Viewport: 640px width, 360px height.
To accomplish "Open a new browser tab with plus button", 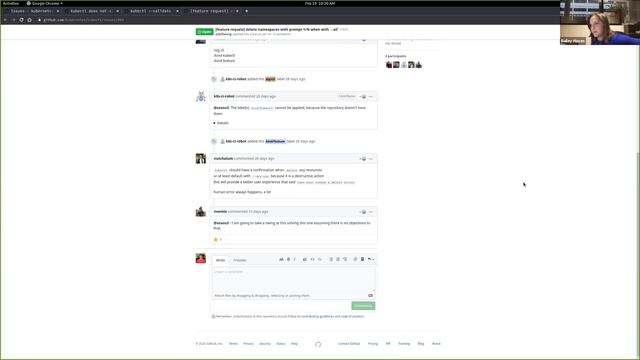I will pyautogui.click(x=247, y=11).
